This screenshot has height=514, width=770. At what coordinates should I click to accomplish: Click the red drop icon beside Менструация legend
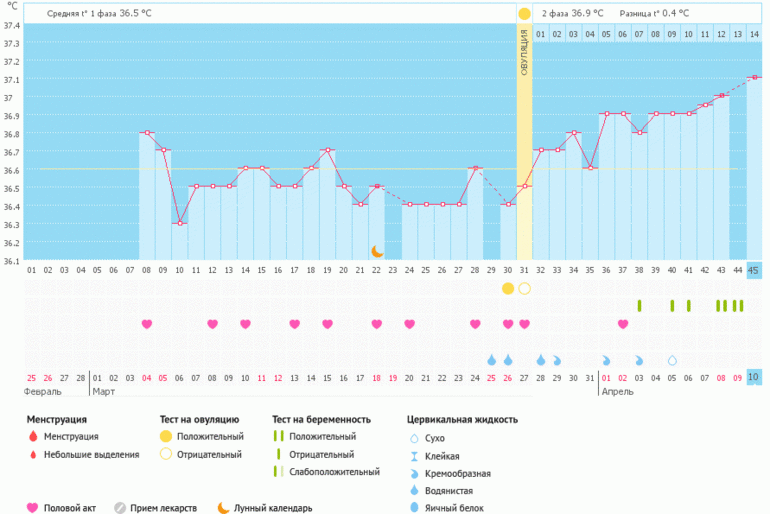click(x=33, y=437)
